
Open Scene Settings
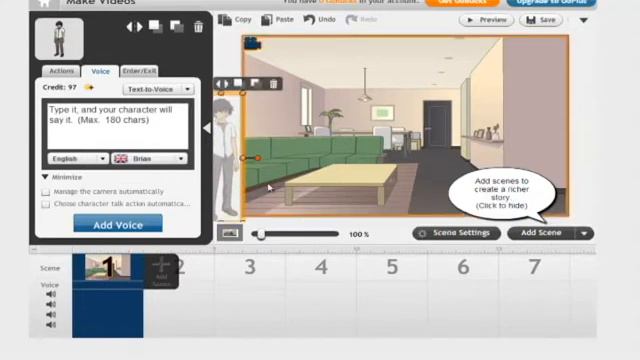click(456, 233)
